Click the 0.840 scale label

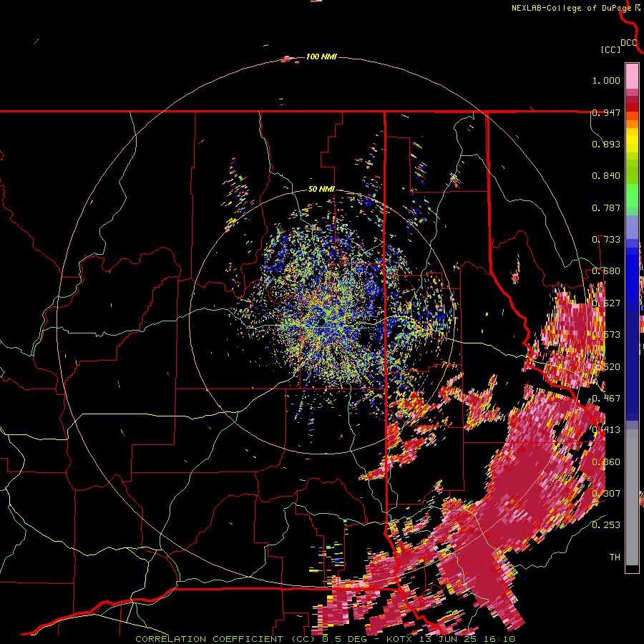[606, 176]
